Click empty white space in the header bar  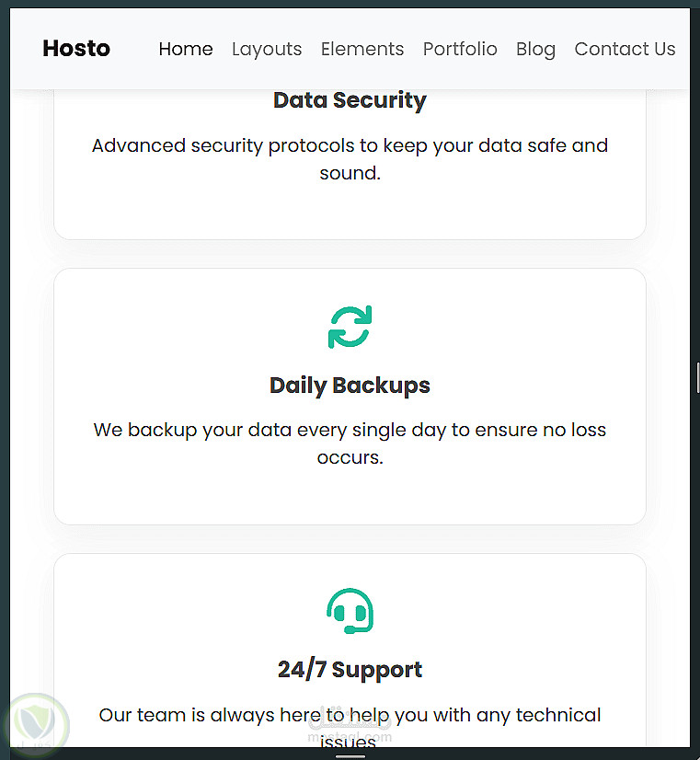click(x=133, y=50)
